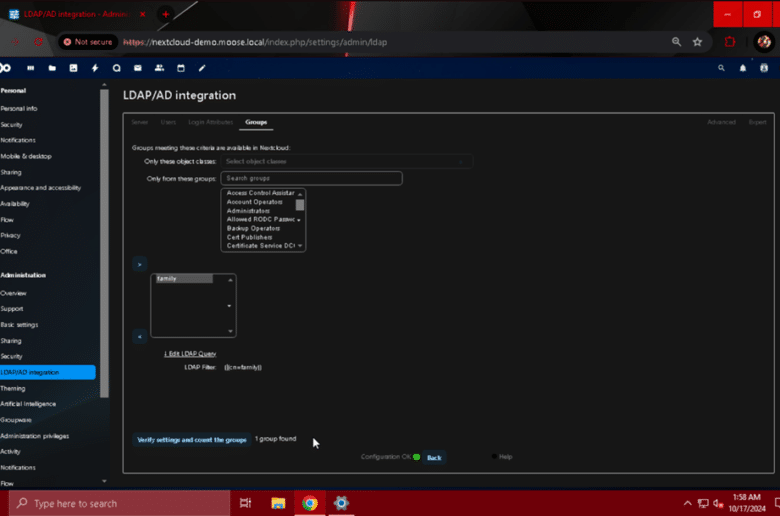This screenshot has height=516, width=780.
Task: Open the Select object classes dropdown
Action: (x=346, y=161)
